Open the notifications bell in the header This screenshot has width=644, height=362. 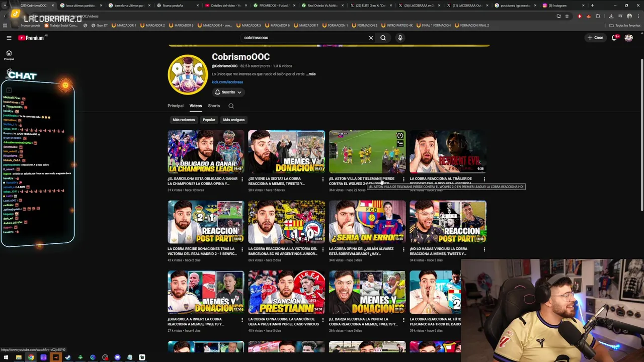615,38
